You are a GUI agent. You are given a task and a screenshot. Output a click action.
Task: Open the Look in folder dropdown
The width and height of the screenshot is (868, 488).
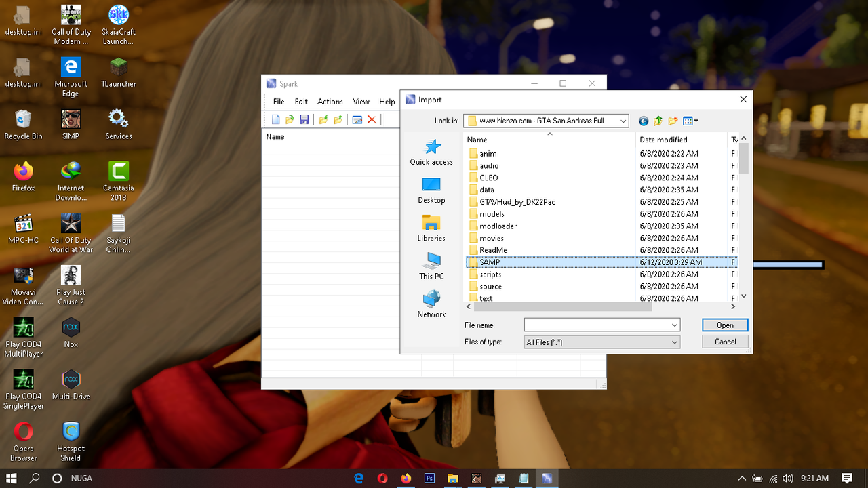[623, 121]
